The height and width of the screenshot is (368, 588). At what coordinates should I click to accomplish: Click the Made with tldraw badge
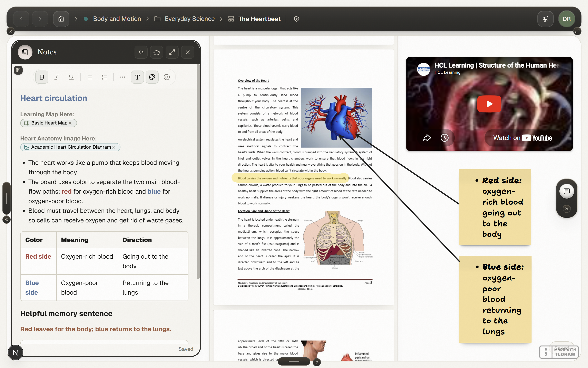point(559,352)
